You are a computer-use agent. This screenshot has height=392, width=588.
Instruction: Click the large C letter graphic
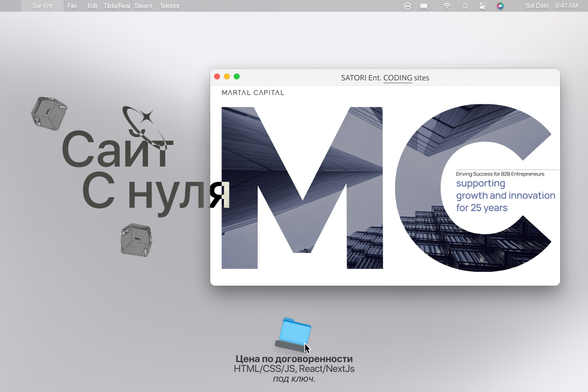[473, 188]
